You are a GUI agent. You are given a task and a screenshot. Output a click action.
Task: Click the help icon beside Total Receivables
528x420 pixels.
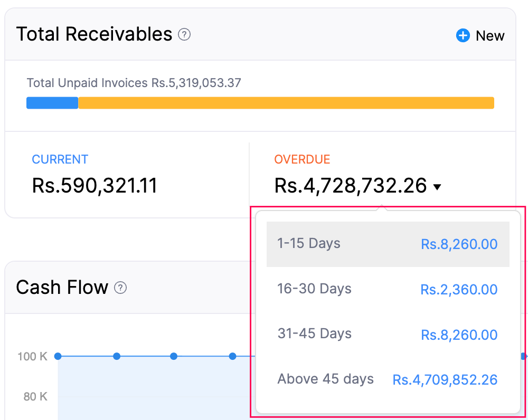click(184, 35)
